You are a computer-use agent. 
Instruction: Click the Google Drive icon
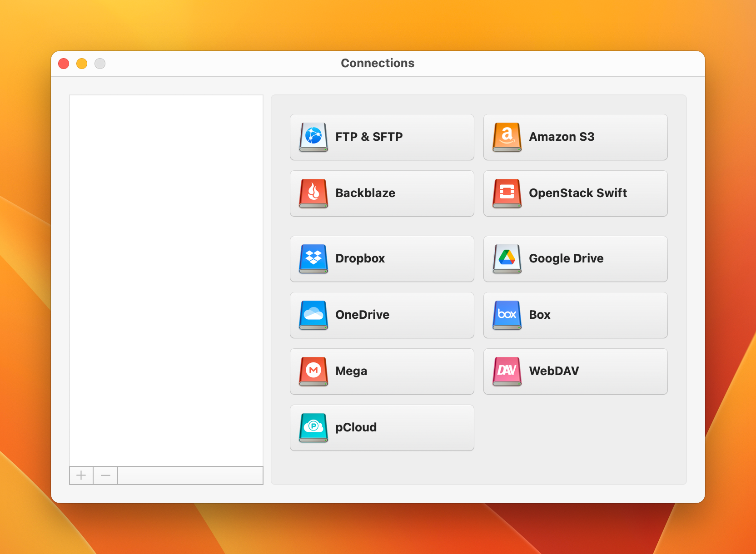pyautogui.click(x=506, y=258)
